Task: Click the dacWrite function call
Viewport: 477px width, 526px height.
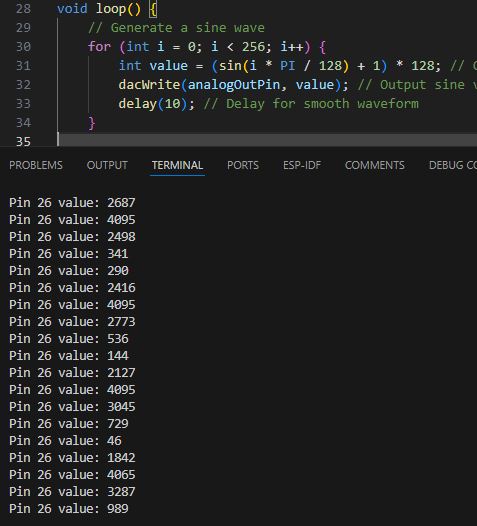Action: click(x=149, y=85)
